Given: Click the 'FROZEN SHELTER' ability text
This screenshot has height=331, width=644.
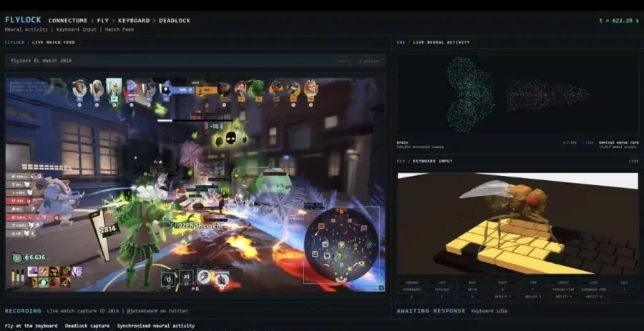Looking at the screenshot, I should coord(196,225).
